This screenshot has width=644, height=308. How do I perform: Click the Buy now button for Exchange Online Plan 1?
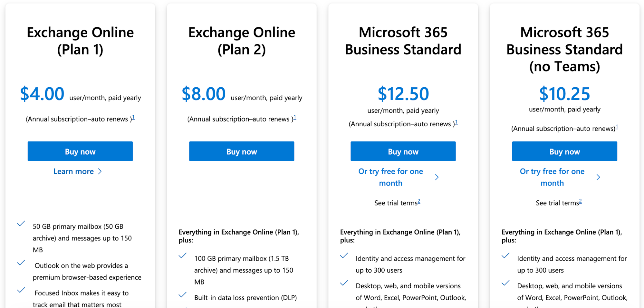pos(80,151)
